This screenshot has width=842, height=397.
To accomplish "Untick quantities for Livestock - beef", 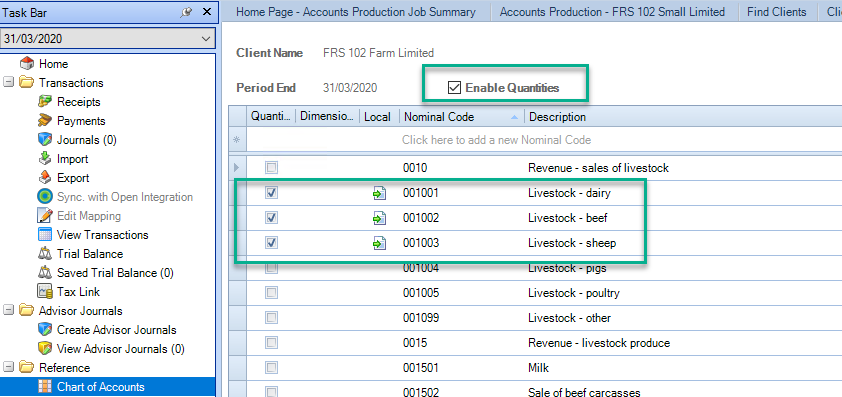I will click(272, 218).
